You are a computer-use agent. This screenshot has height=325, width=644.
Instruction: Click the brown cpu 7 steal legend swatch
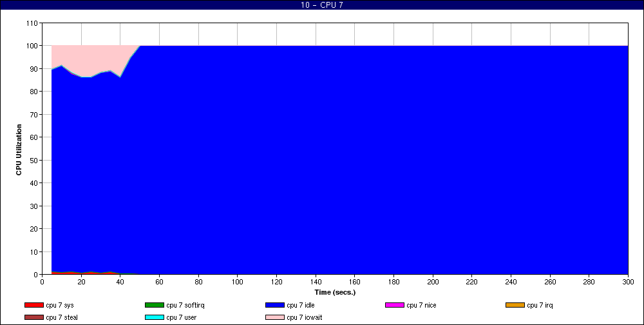click(34, 318)
